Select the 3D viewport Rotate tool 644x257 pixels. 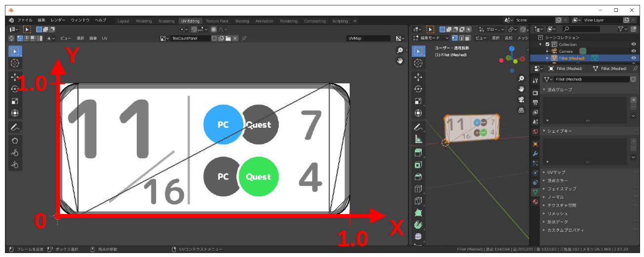pyautogui.click(x=418, y=89)
